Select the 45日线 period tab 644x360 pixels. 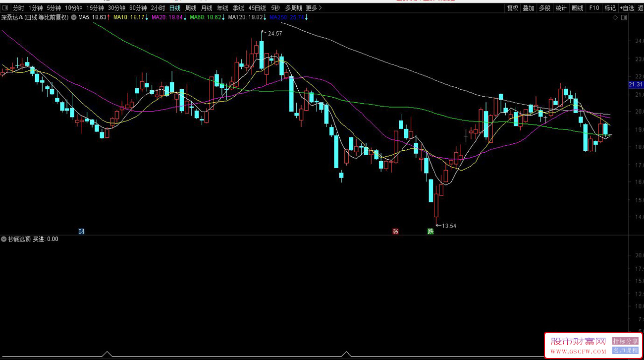tap(257, 8)
